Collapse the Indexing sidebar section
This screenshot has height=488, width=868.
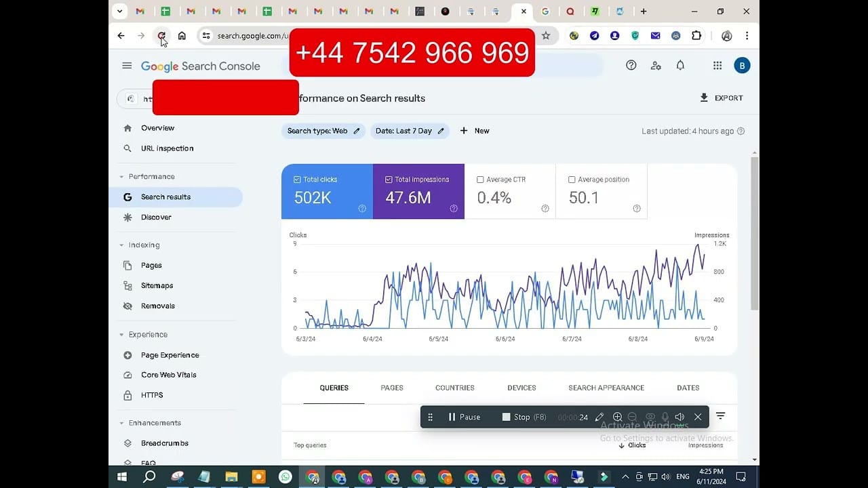(x=121, y=245)
